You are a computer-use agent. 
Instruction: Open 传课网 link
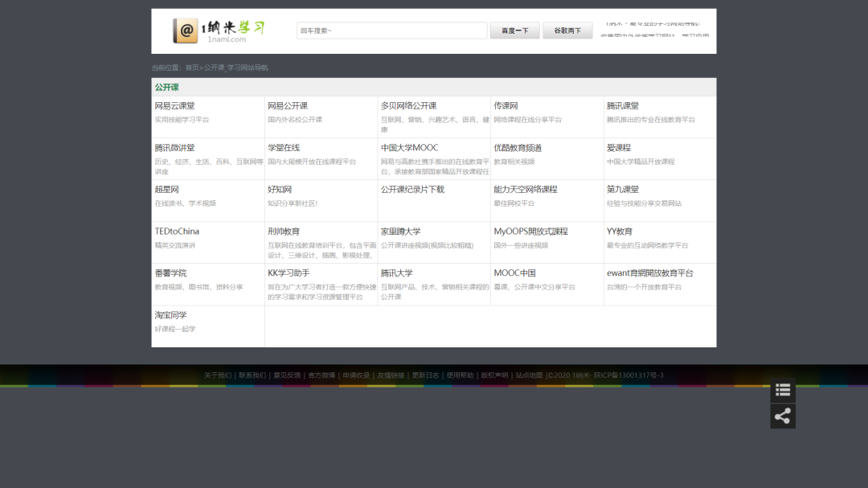tap(506, 106)
